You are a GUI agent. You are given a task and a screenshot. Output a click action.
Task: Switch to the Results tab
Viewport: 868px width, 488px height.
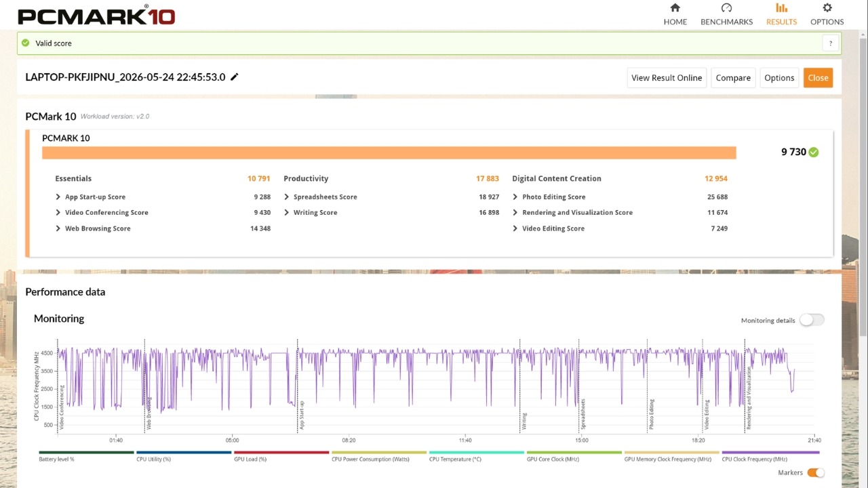tap(781, 14)
